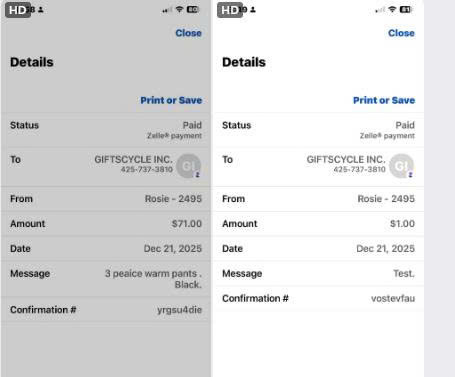The width and height of the screenshot is (455, 377).
Task: Tap phone number in left To row
Action: click(x=147, y=169)
